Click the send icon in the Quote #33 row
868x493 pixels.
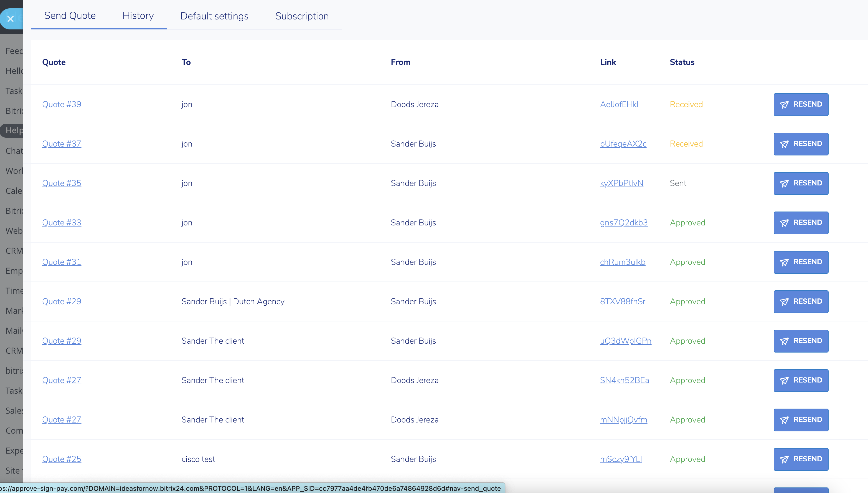[x=784, y=223]
